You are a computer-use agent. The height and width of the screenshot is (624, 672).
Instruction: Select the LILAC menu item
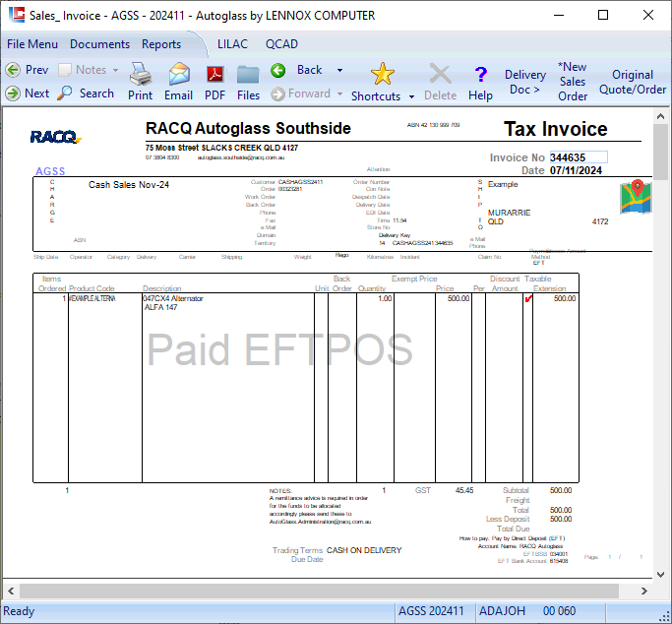pos(232,44)
